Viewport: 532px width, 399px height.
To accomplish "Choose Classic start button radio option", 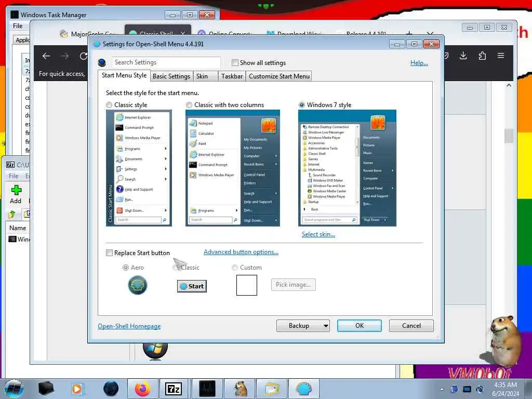I will (x=176, y=268).
